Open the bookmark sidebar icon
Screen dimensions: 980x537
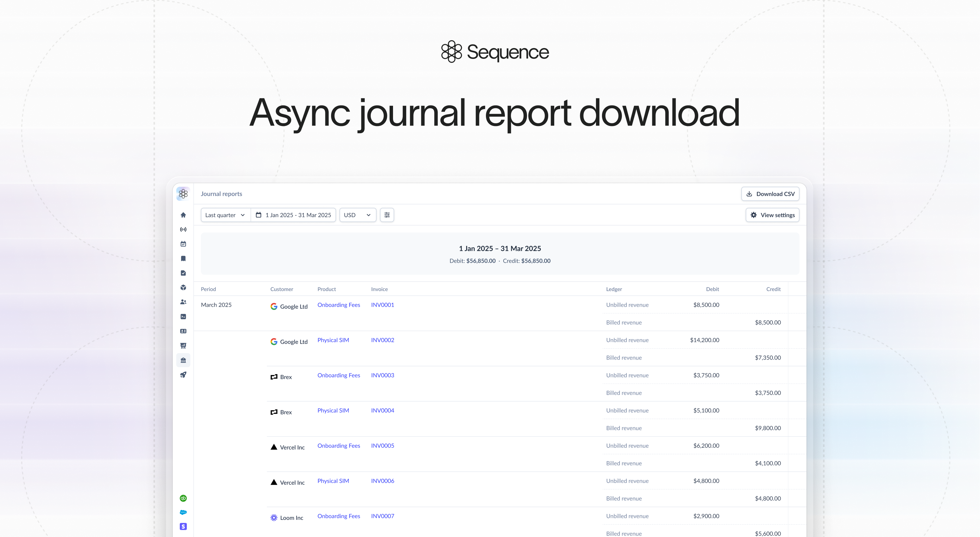pyautogui.click(x=183, y=259)
